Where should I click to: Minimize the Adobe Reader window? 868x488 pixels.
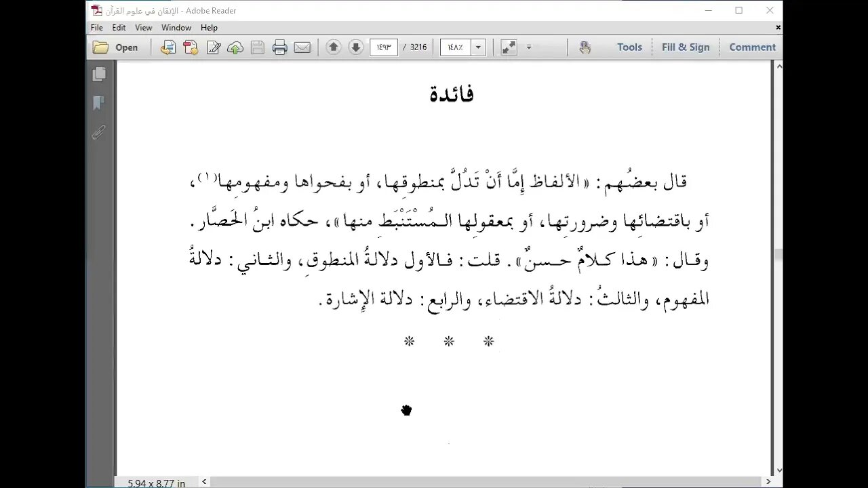click(707, 10)
